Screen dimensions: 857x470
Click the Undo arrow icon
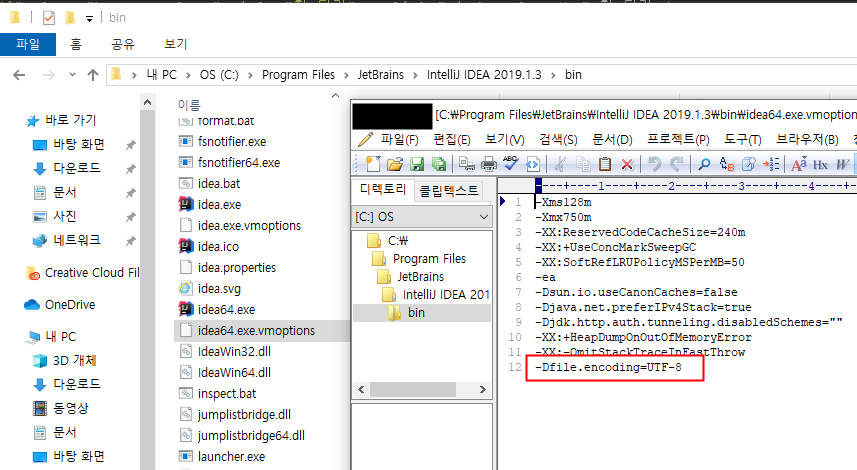[655, 164]
